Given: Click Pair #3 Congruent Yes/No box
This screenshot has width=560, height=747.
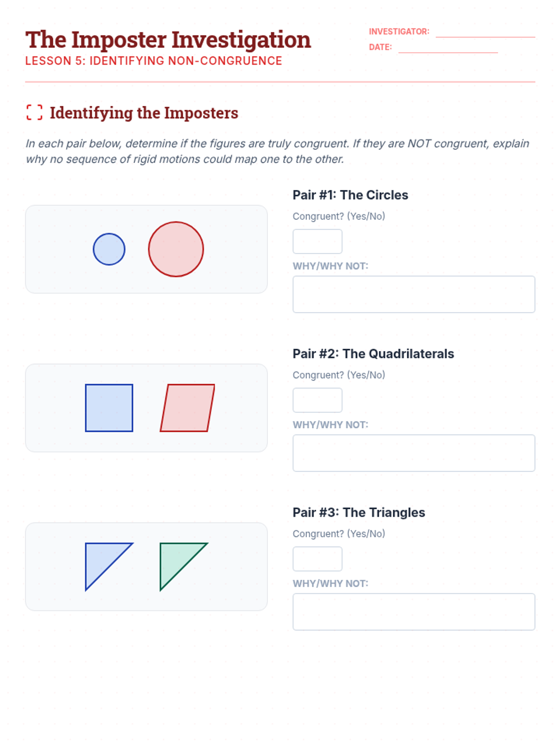Looking at the screenshot, I should (317, 559).
